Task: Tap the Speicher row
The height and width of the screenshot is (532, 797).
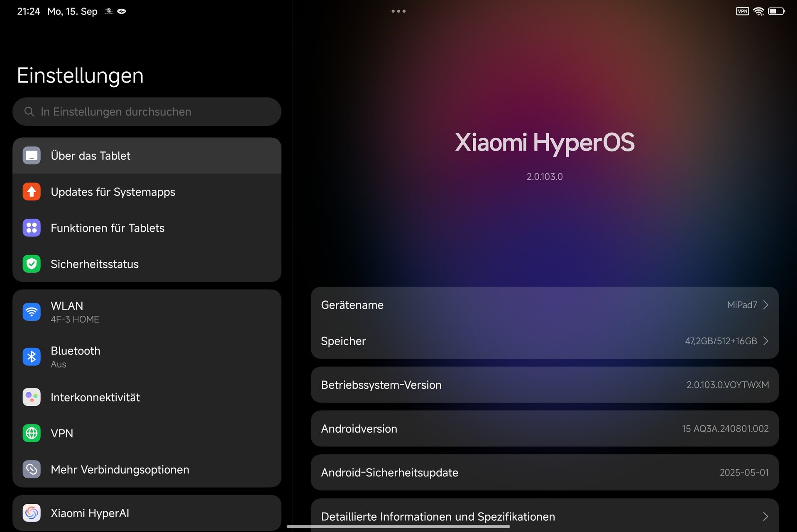Action: [x=545, y=341]
